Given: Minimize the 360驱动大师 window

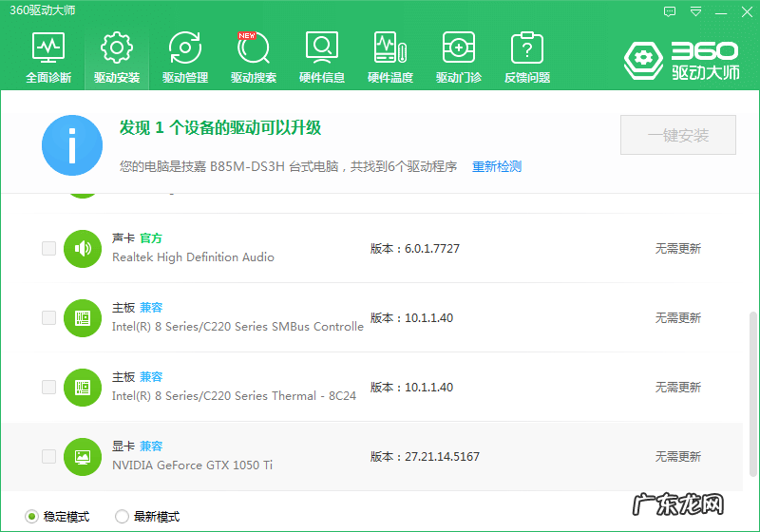Looking at the screenshot, I should point(721,13).
